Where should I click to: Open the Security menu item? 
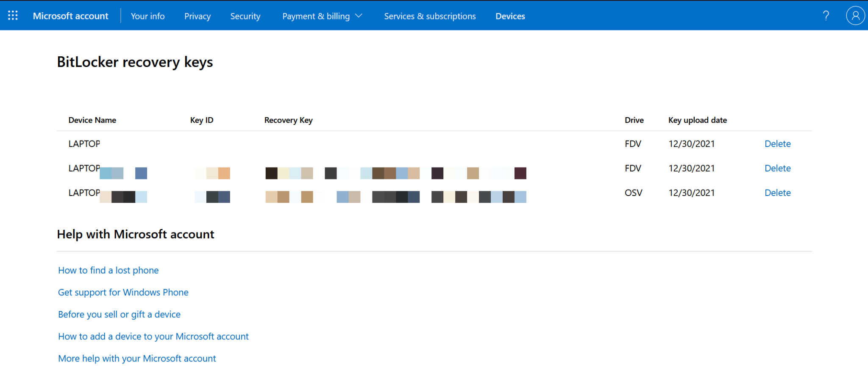pyautogui.click(x=245, y=16)
